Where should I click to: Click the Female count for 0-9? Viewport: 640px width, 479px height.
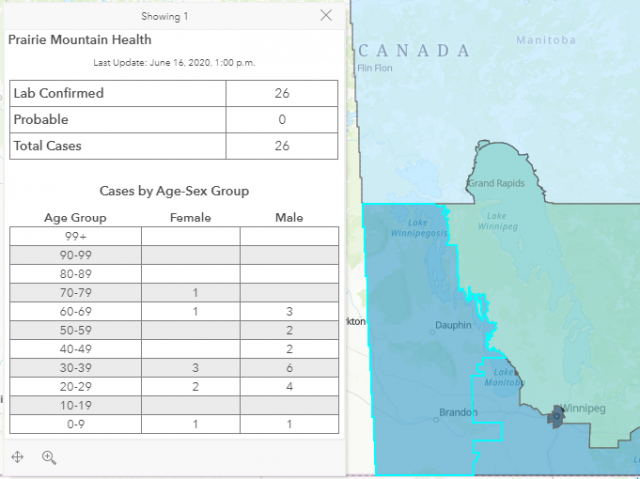click(x=196, y=424)
